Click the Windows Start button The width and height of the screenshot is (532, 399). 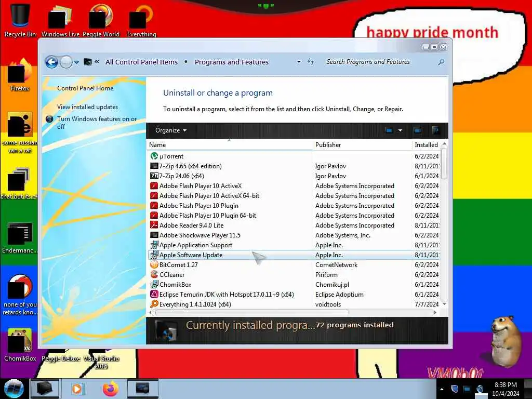pyautogui.click(x=14, y=389)
